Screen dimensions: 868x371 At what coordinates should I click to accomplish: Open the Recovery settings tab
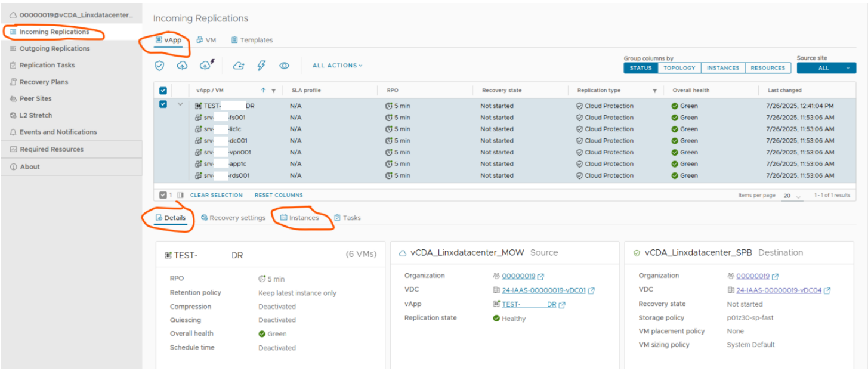[233, 218]
